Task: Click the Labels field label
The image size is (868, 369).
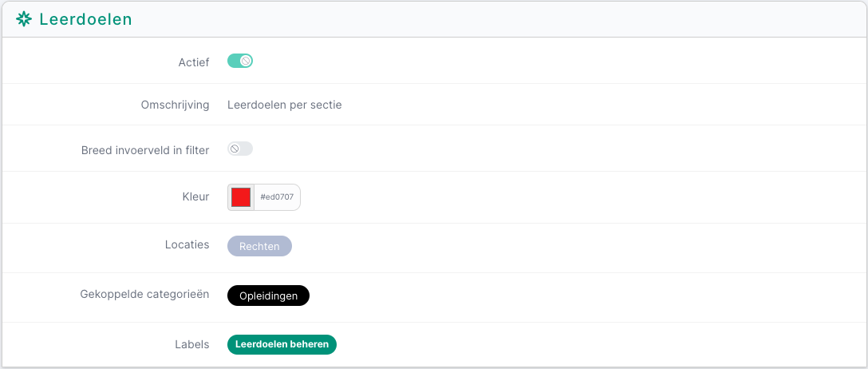Action: point(192,344)
